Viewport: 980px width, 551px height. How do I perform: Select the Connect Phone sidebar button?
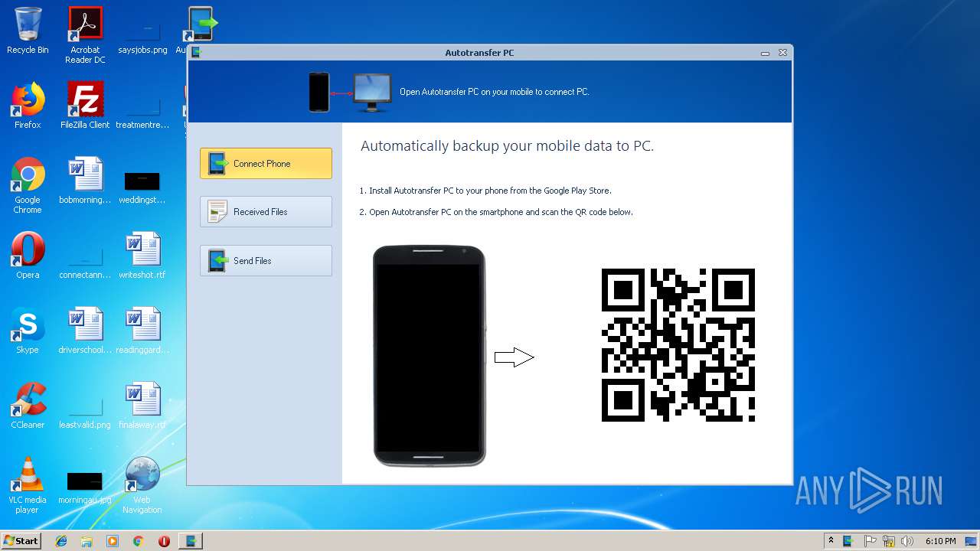point(266,163)
